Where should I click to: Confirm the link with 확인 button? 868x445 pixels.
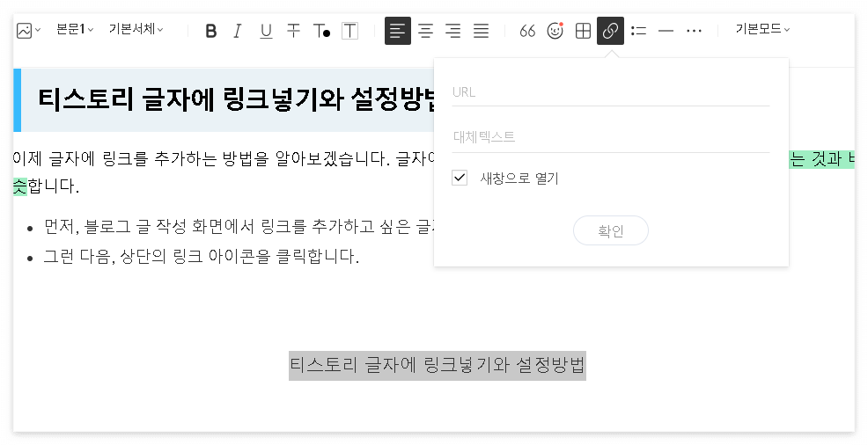pyautogui.click(x=611, y=230)
